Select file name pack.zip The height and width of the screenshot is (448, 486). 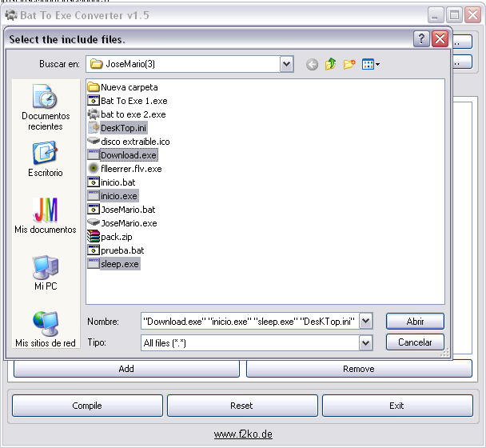tap(117, 237)
